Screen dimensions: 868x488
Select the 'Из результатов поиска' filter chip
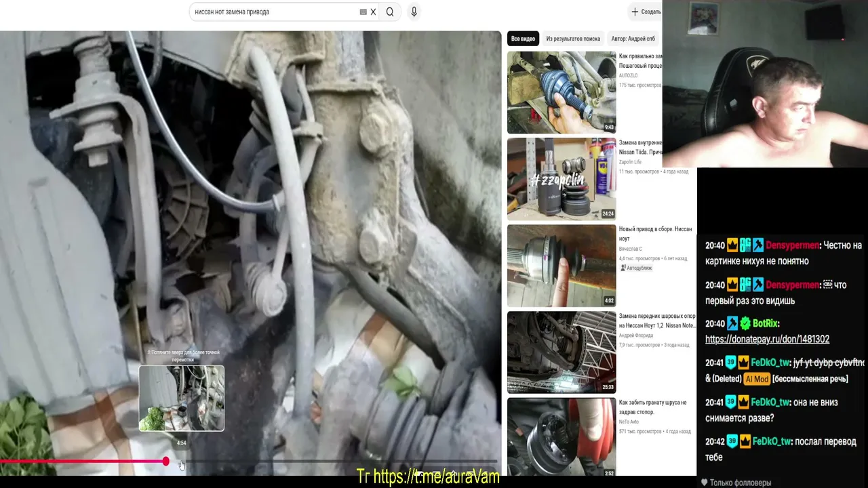click(x=573, y=39)
